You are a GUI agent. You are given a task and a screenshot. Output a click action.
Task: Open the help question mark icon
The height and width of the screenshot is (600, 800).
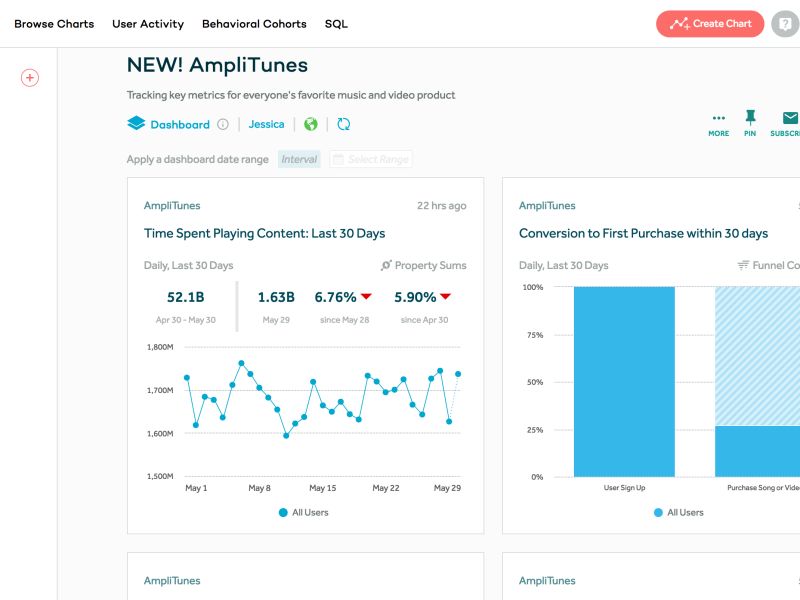click(x=785, y=23)
